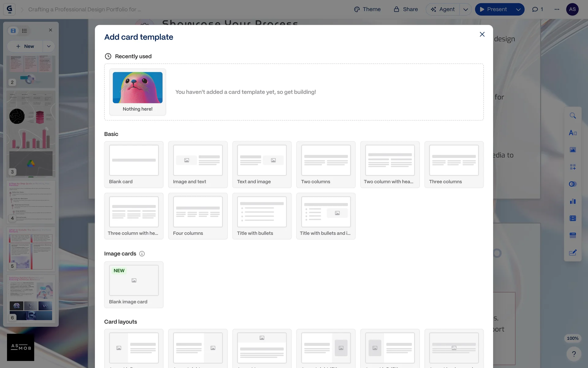
Task: Expand the Present options dropdown
Action: [x=518, y=10]
